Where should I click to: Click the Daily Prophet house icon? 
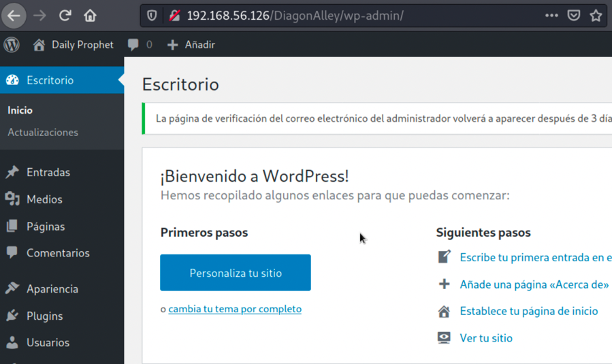39,45
